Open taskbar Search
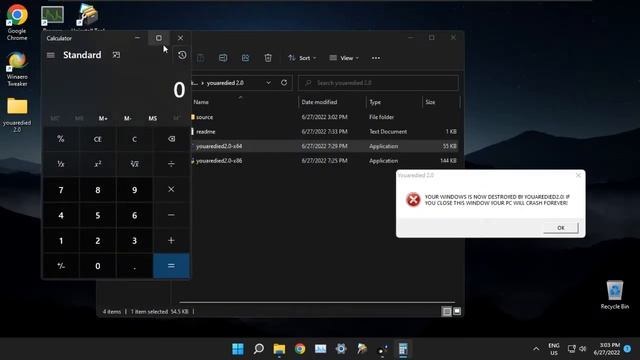 coord(258,349)
